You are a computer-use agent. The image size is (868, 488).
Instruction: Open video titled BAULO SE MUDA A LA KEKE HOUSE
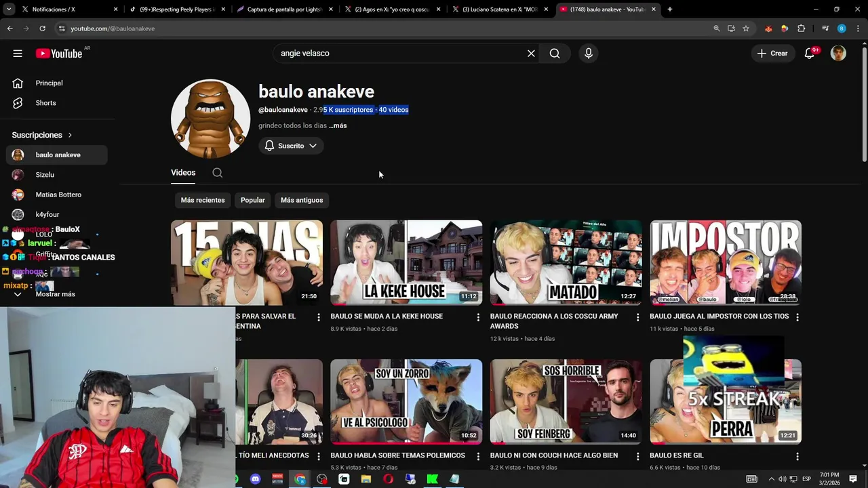point(387,317)
